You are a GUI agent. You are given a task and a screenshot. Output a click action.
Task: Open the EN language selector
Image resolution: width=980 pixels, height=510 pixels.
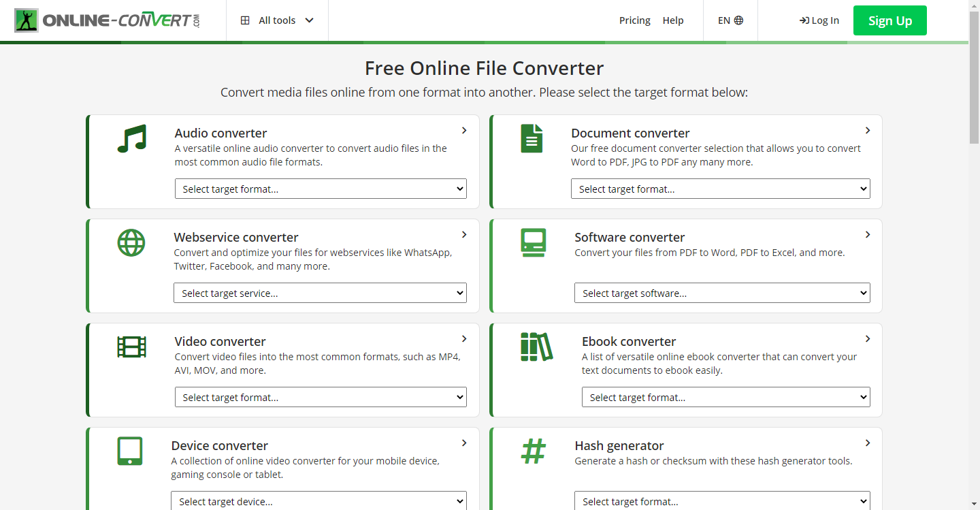point(730,20)
